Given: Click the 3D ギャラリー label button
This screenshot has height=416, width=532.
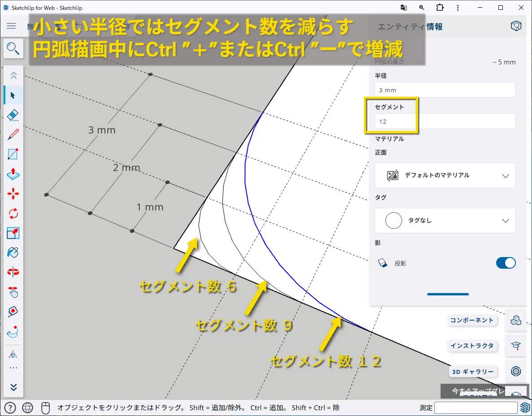Looking at the screenshot, I should pyautogui.click(x=473, y=372).
